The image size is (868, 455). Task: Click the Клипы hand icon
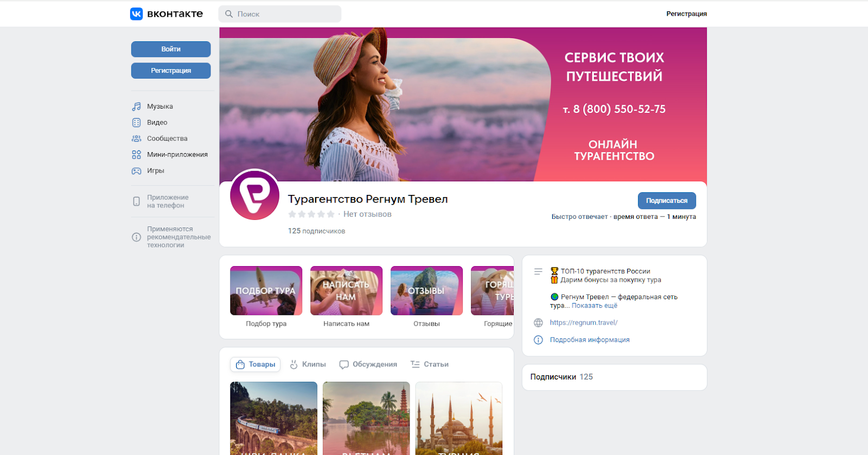(x=293, y=364)
